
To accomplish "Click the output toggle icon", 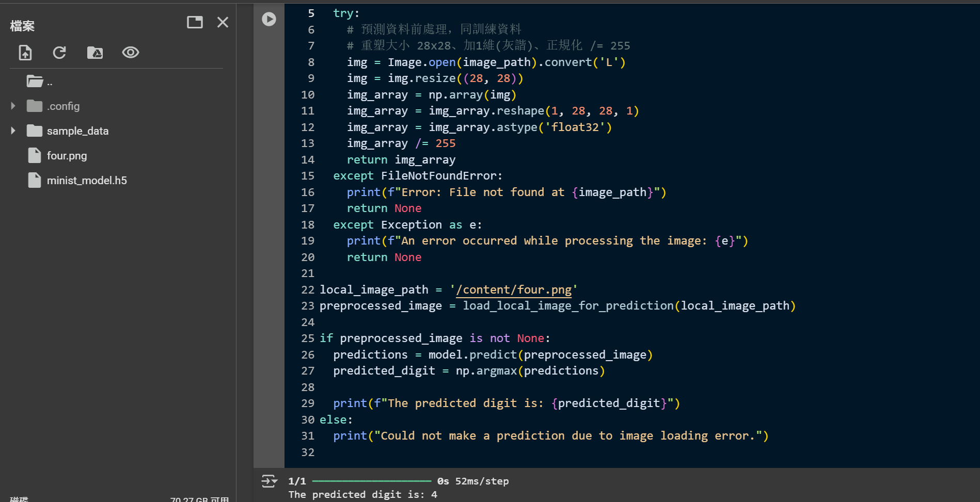I will [x=269, y=481].
